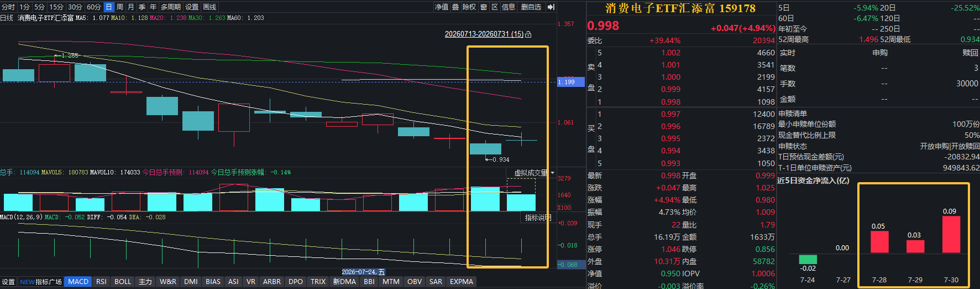Click the 近5日资金净流入(亿) heading
This screenshot has width=980, height=289.
813,180
